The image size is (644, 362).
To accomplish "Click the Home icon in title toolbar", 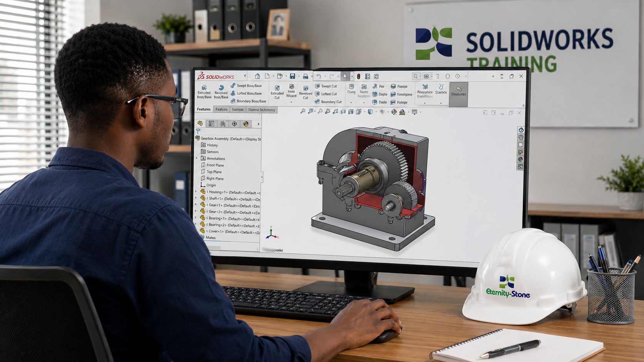I will click(257, 76).
